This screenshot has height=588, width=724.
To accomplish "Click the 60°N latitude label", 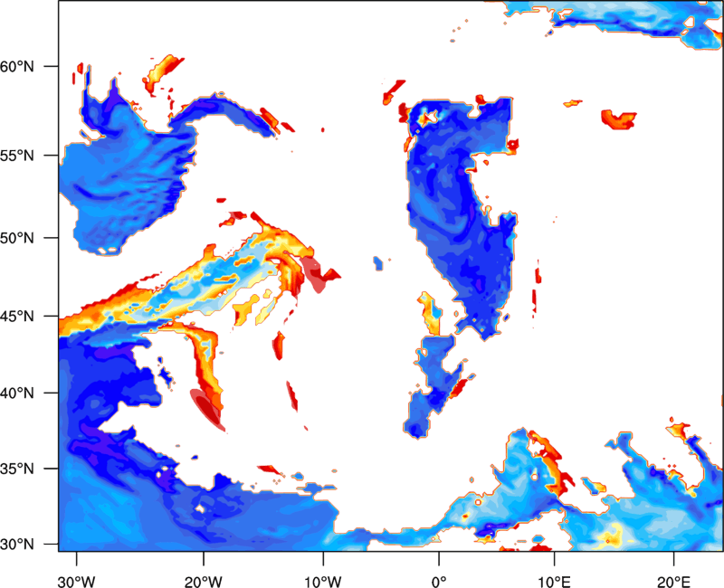I will coord(17,66).
